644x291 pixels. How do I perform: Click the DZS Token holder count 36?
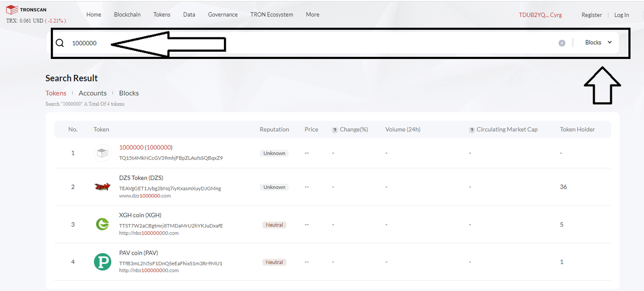coord(563,187)
